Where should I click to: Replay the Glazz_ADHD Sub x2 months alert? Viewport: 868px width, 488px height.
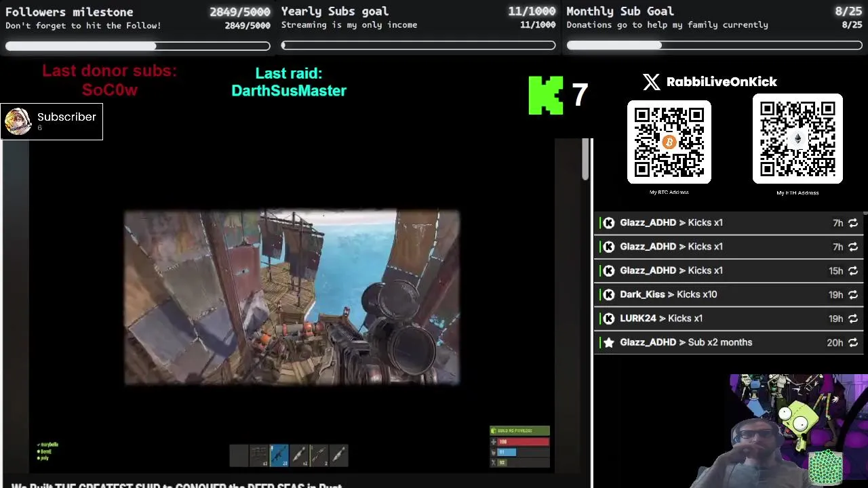click(x=853, y=343)
